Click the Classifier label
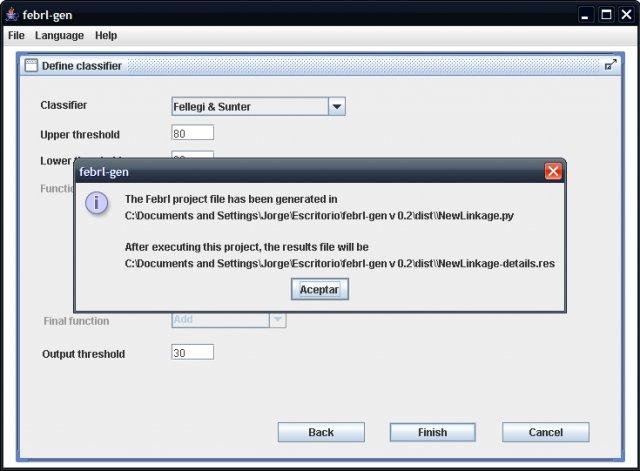640x471 pixels. 64,105
